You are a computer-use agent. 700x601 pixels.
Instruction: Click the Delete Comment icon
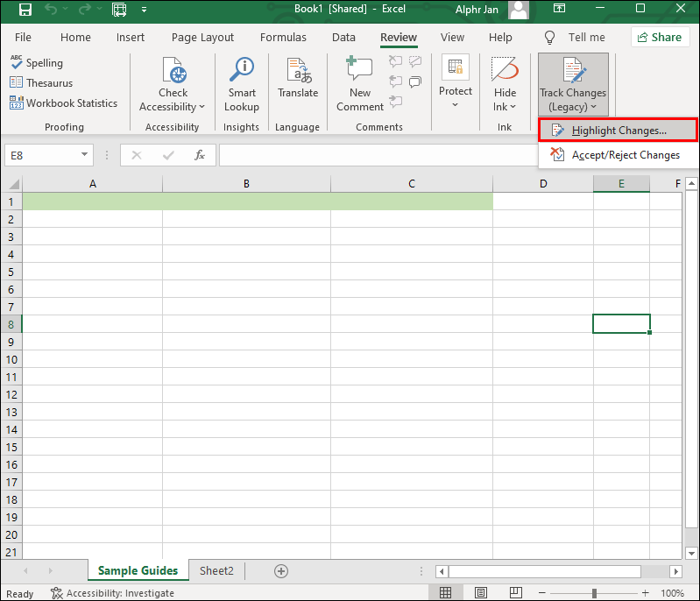395,60
